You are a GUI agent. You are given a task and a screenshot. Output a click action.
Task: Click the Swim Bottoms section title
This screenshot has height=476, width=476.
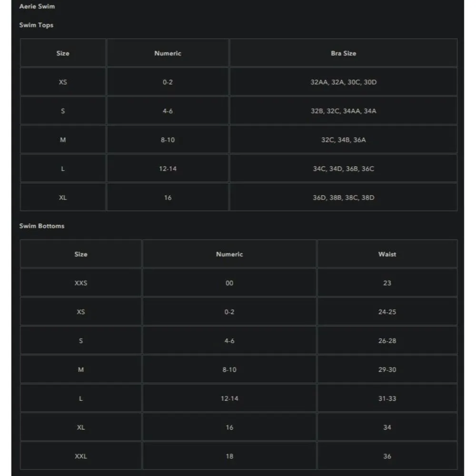click(x=42, y=226)
